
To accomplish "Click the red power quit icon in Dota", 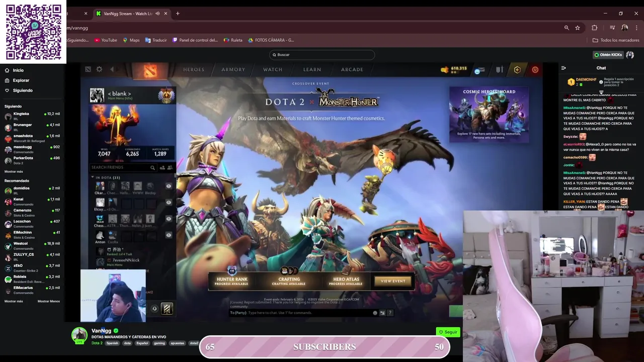I will [x=535, y=70].
